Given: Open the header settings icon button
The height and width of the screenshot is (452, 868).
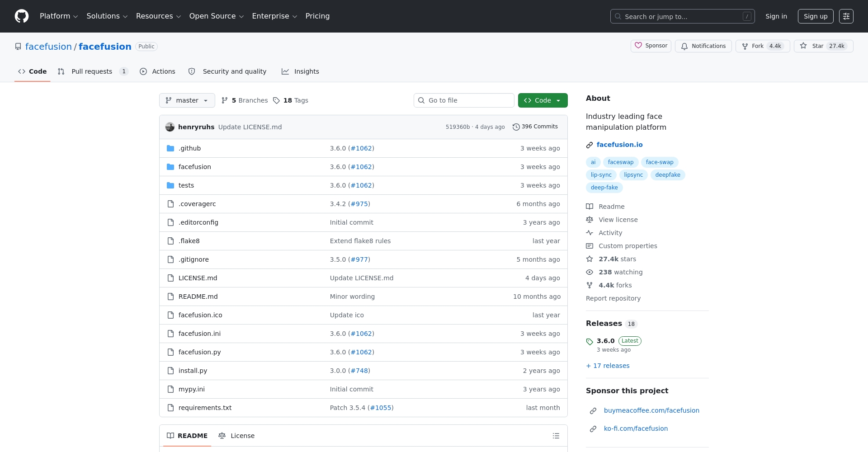Looking at the screenshot, I should tap(846, 16).
